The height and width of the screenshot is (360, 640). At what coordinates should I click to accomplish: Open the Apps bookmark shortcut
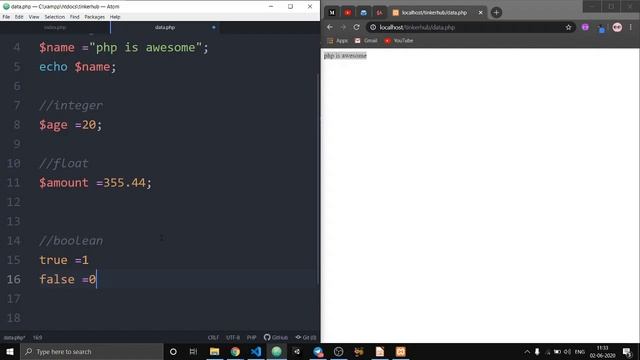tap(338, 40)
